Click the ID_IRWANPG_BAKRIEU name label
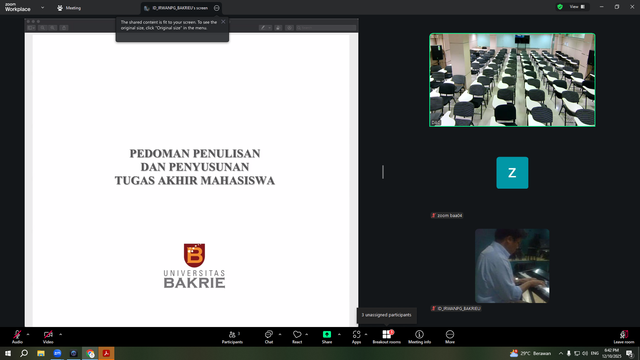The width and height of the screenshot is (640, 360). point(456,308)
